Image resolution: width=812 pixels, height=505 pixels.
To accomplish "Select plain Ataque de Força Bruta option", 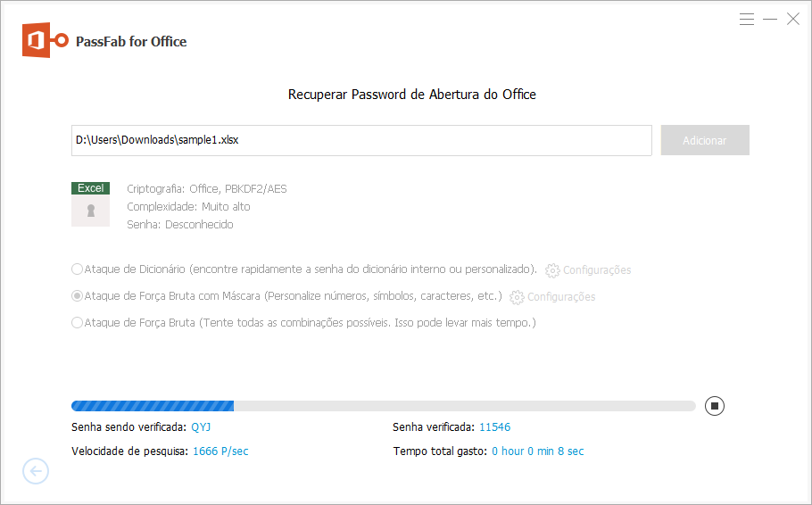I will click(77, 323).
